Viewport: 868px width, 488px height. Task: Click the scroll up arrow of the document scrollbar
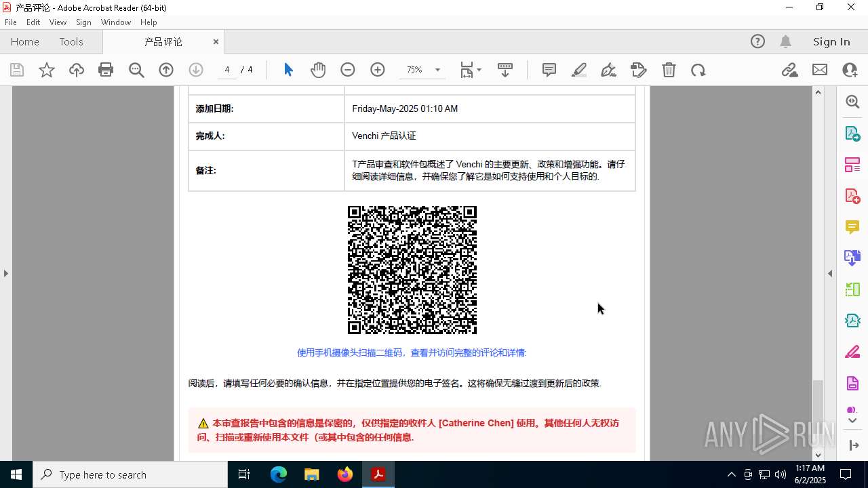pos(818,92)
